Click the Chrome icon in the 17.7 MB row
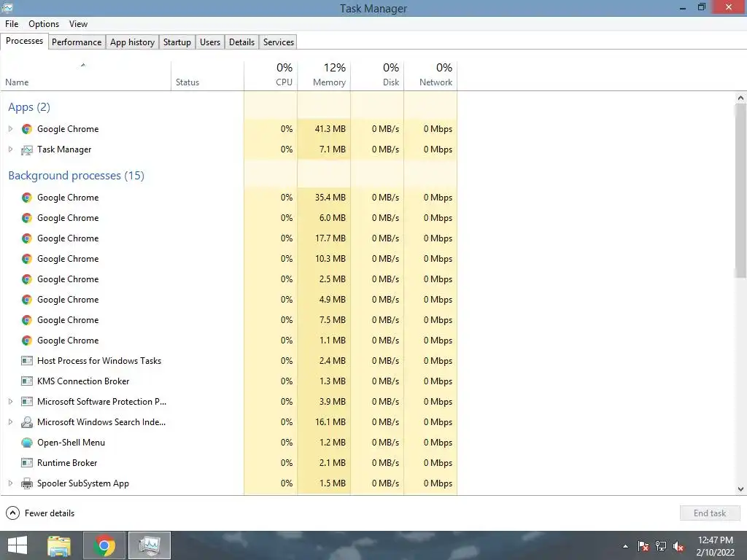This screenshot has width=747, height=560. coord(27,238)
